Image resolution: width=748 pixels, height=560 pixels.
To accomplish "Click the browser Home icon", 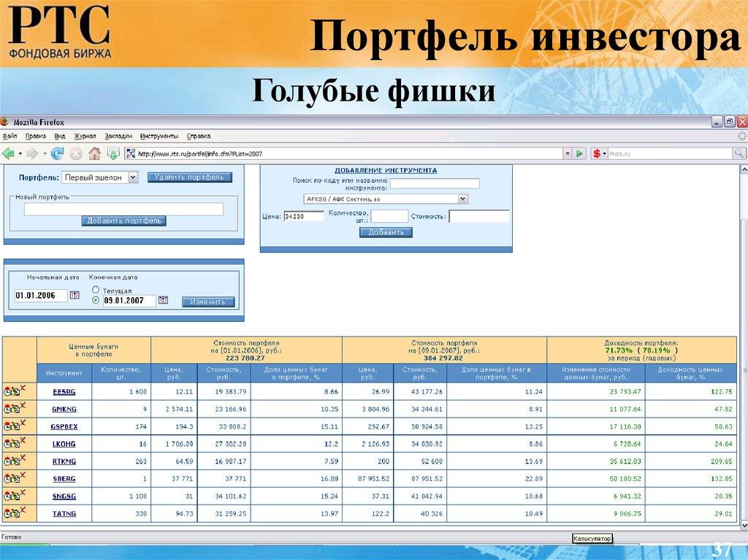I will [93, 153].
